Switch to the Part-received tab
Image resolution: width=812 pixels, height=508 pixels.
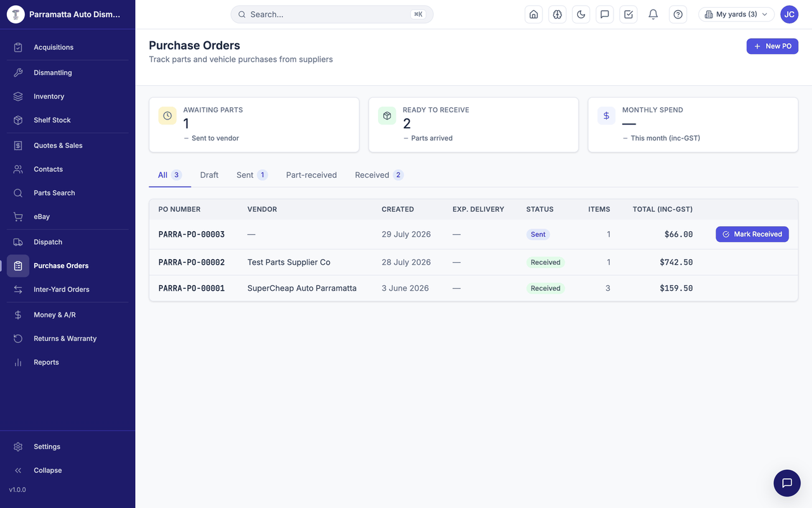tap(311, 175)
